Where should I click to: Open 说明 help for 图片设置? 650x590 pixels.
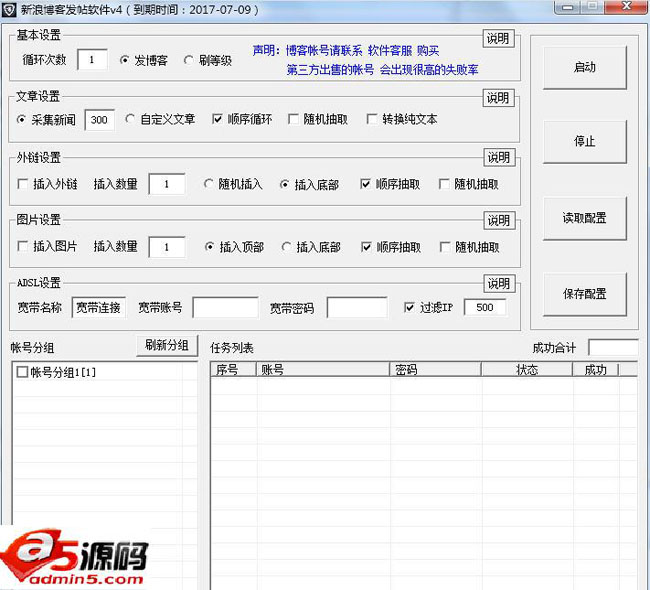tap(499, 220)
